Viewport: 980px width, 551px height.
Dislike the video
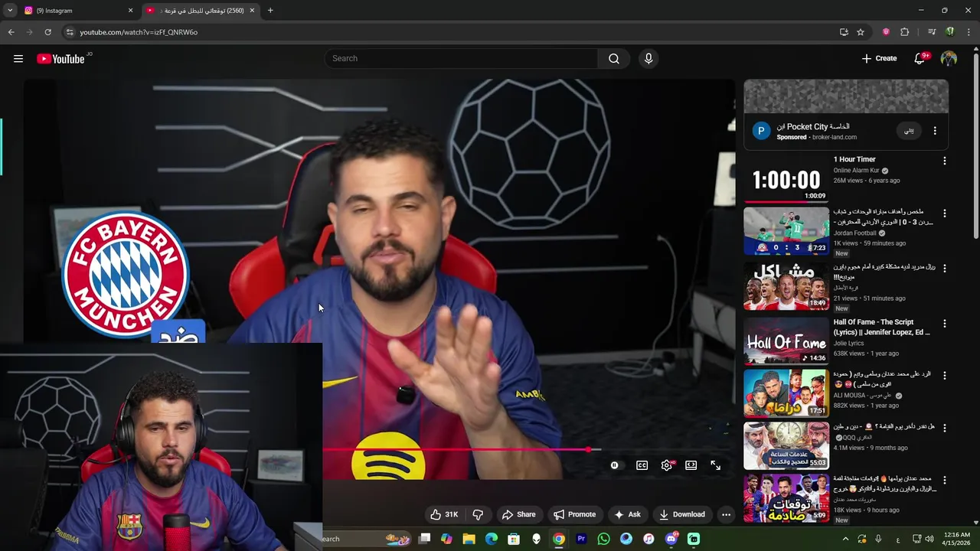(x=478, y=514)
